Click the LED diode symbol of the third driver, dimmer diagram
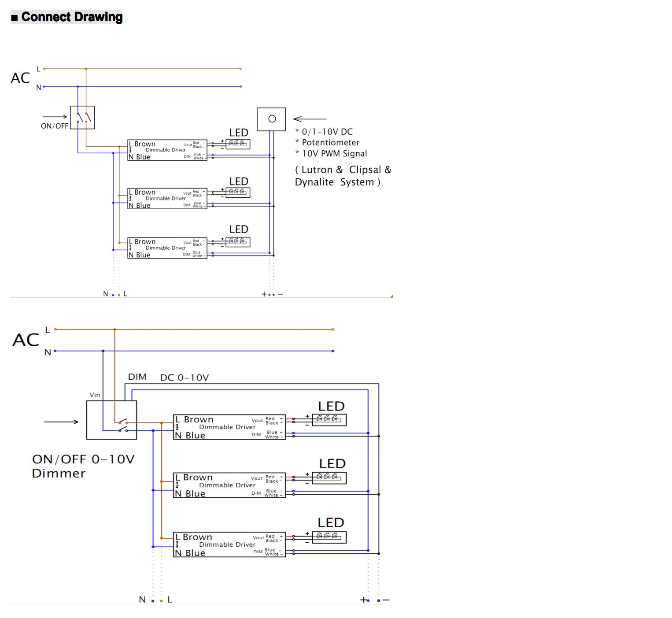The height and width of the screenshot is (618, 672). click(329, 537)
